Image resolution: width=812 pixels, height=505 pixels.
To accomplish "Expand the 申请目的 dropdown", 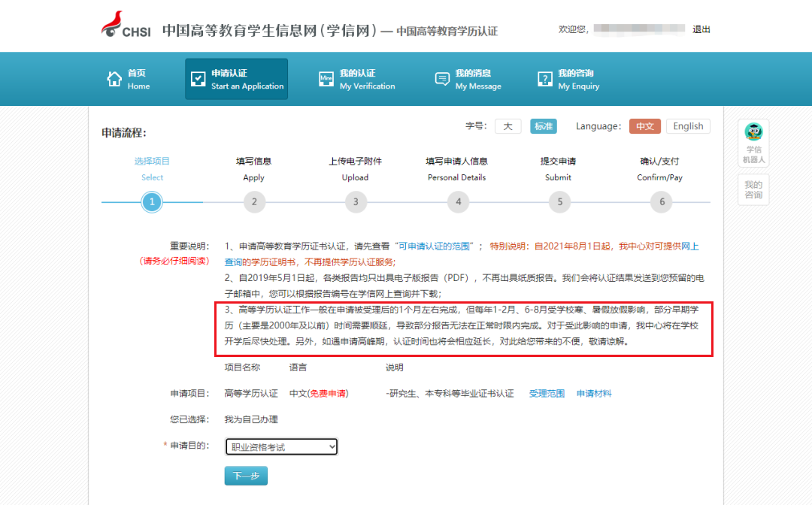I will (x=281, y=447).
